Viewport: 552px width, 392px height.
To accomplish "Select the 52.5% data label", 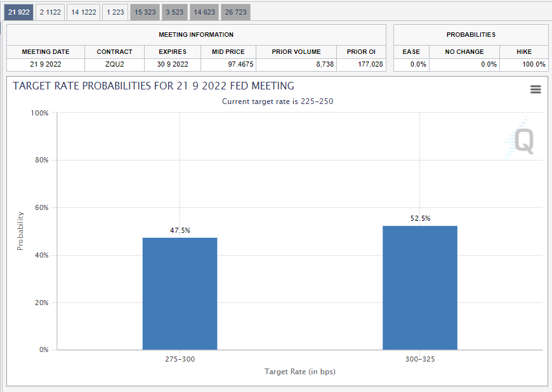I will [x=419, y=219].
